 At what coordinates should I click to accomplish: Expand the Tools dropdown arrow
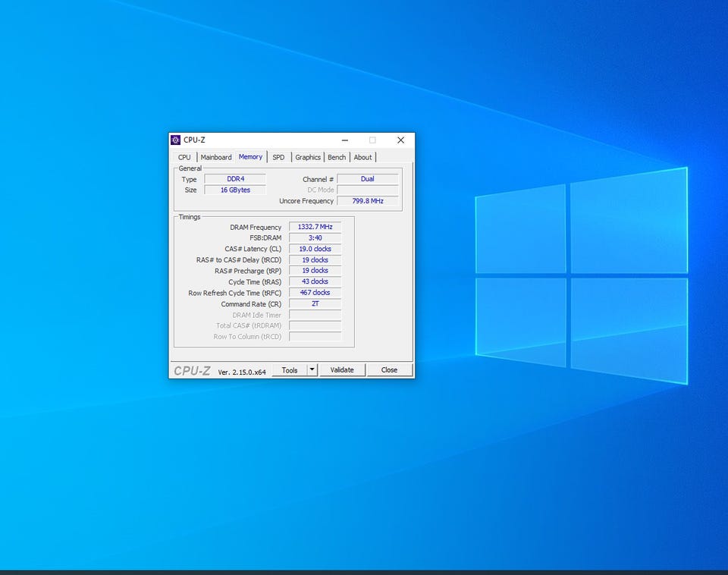312,370
